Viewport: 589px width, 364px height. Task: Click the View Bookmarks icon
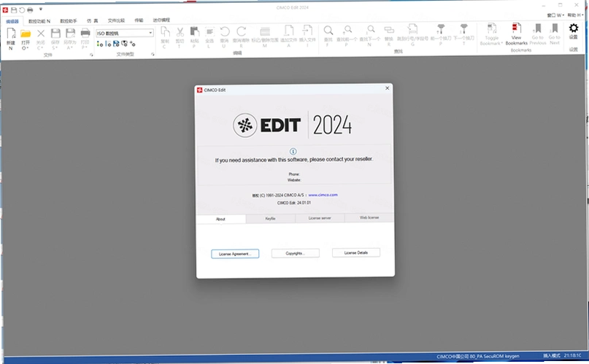point(517,28)
